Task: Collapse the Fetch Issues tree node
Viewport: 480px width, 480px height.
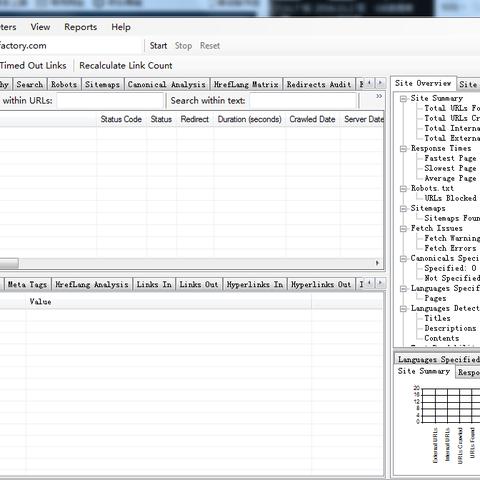Action: 404,229
